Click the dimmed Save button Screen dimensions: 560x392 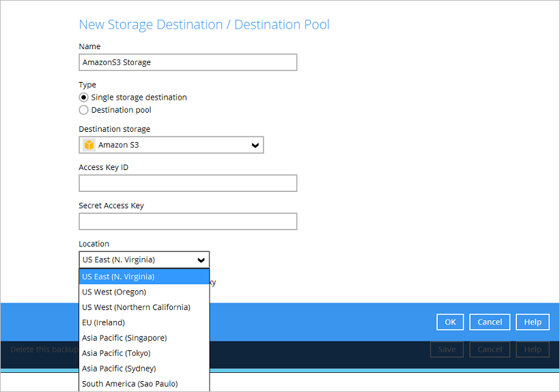tap(447, 349)
